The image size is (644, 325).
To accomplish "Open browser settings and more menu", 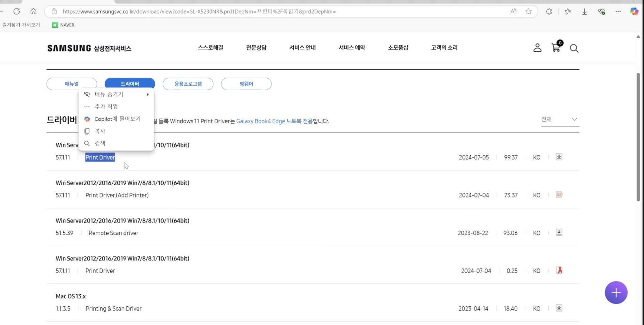I will pyautogui.click(x=618, y=11).
